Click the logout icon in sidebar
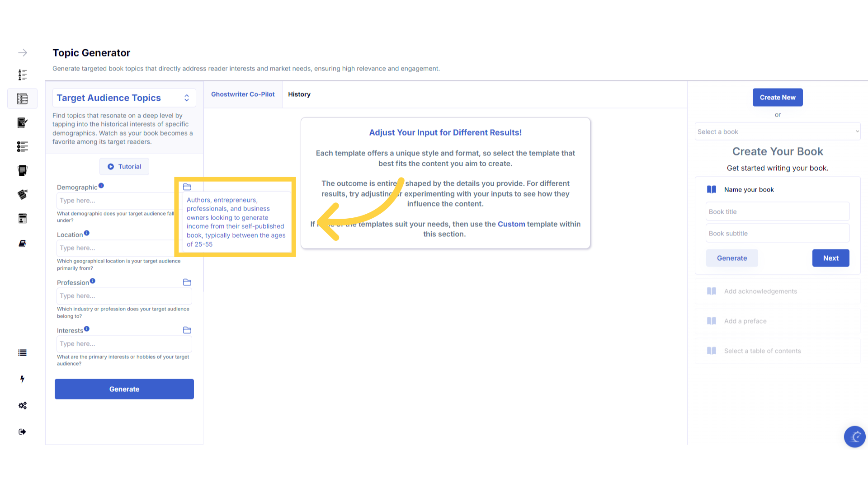Viewport: 868px width, 488px height. tap(23, 432)
